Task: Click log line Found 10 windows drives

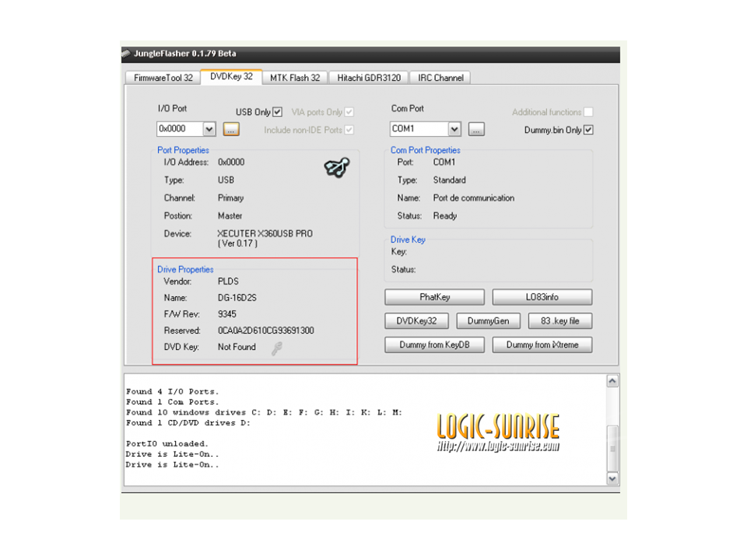Action: coord(264,413)
